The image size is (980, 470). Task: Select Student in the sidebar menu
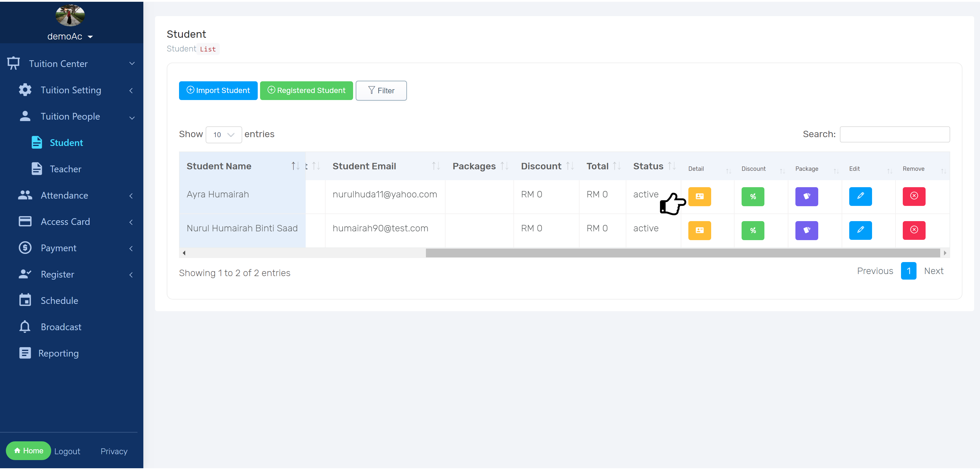tap(66, 143)
